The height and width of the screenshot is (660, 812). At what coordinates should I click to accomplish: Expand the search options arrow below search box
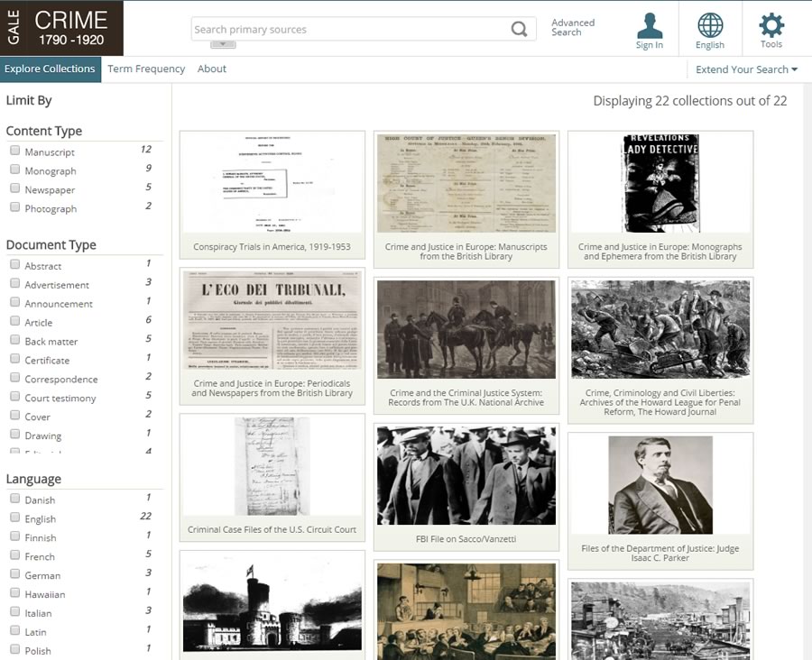point(223,44)
